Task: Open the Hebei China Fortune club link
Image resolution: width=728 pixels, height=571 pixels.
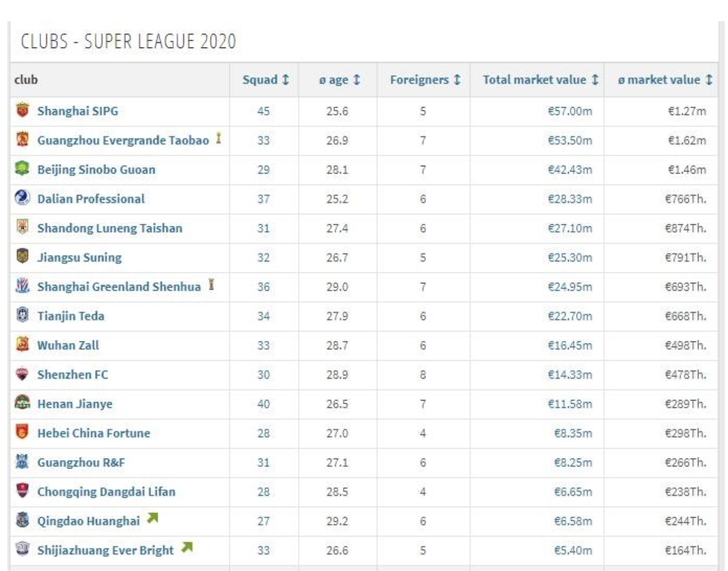Action: [x=93, y=433]
